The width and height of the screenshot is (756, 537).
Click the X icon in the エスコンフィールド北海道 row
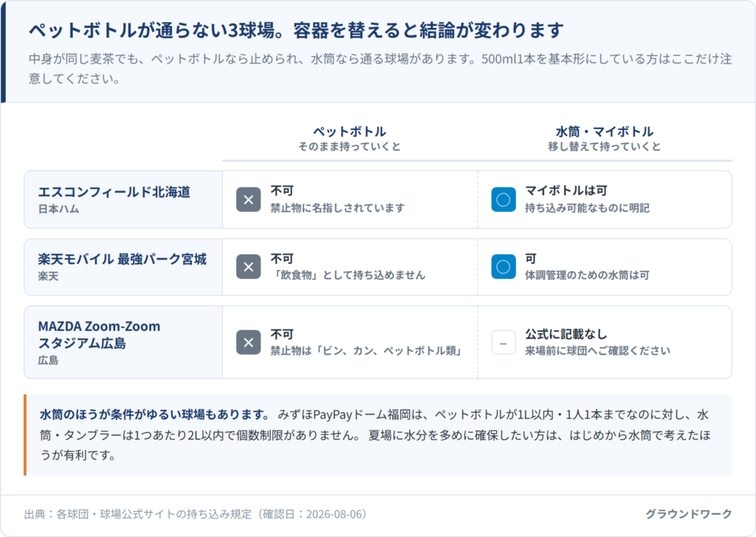(248, 199)
